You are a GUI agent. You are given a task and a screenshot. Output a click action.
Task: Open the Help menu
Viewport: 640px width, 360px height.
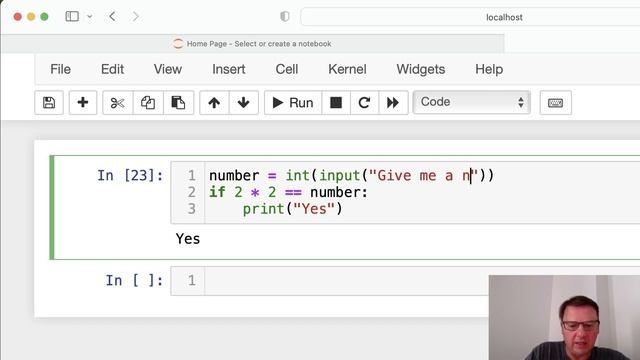[489, 69]
